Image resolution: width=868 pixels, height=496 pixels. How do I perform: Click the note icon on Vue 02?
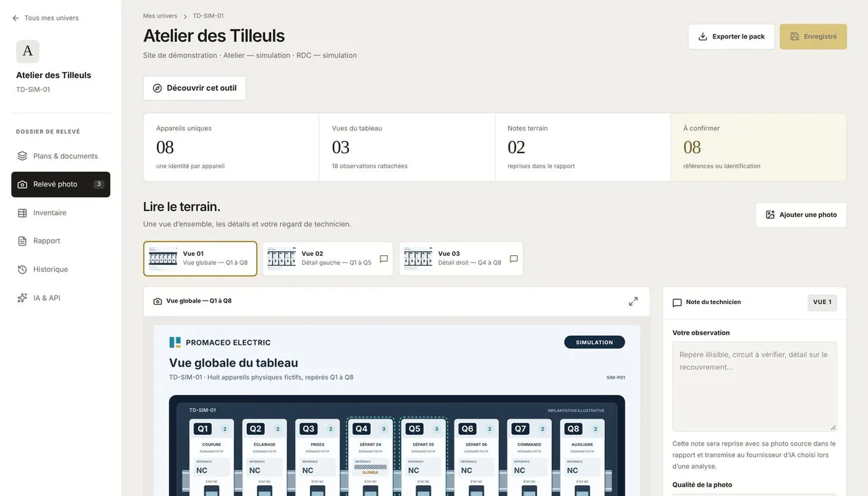pyautogui.click(x=384, y=259)
